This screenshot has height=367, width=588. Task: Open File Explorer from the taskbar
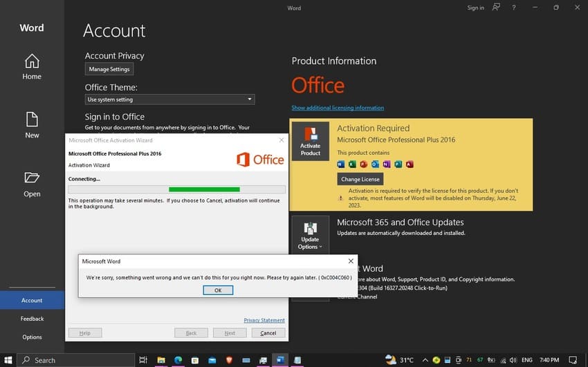pyautogui.click(x=161, y=360)
